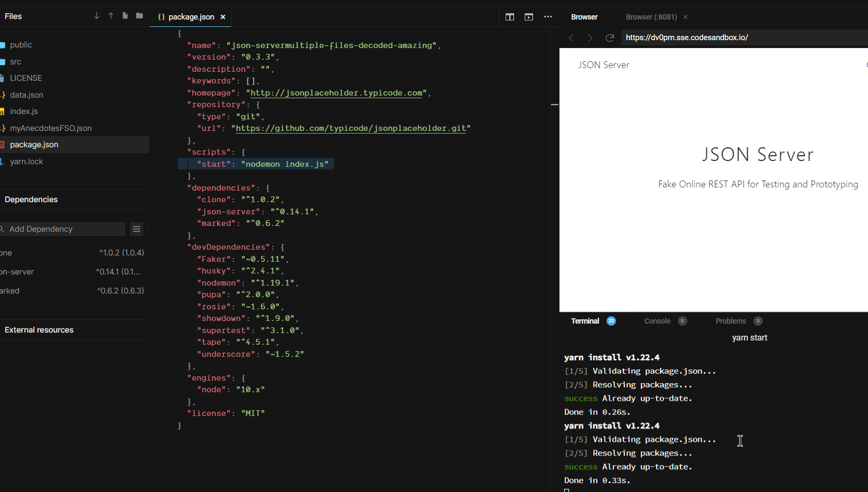The width and height of the screenshot is (868, 492).
Task: Open the preview window icon in editor toolbar
Action: tap(529, 17)
